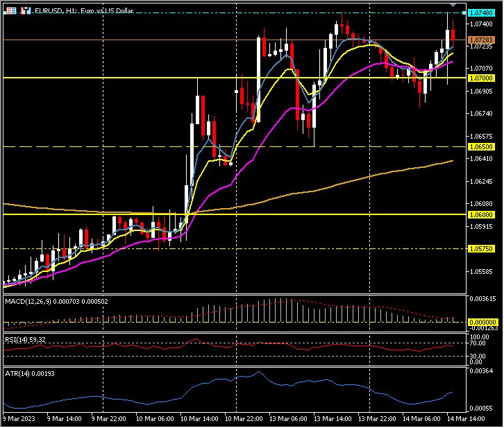Click the 9 Mar 2023 date label
Image resolution: width=504 pixels, height=428 pixels.
tap(19, 420)
